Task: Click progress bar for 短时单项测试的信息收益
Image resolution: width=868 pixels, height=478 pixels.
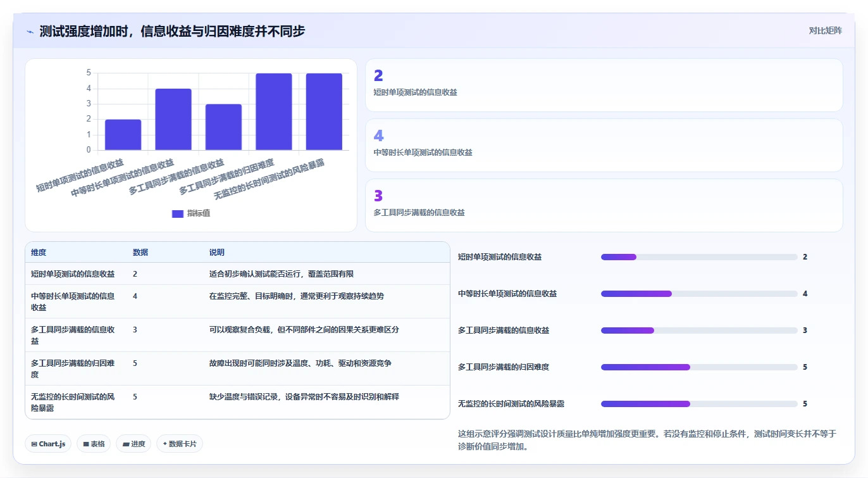Action: pyautogui.click(x=699, y=257)
